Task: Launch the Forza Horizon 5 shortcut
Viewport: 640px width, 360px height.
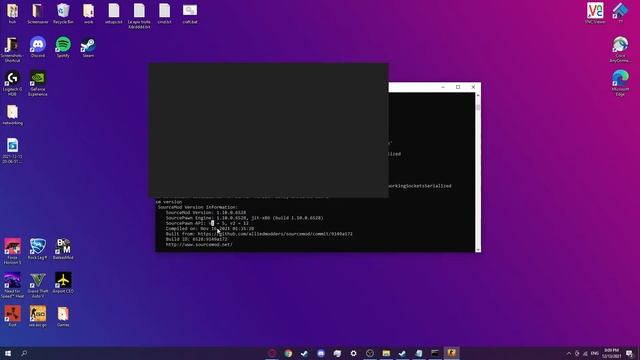Action: click(x=12, y=251)
